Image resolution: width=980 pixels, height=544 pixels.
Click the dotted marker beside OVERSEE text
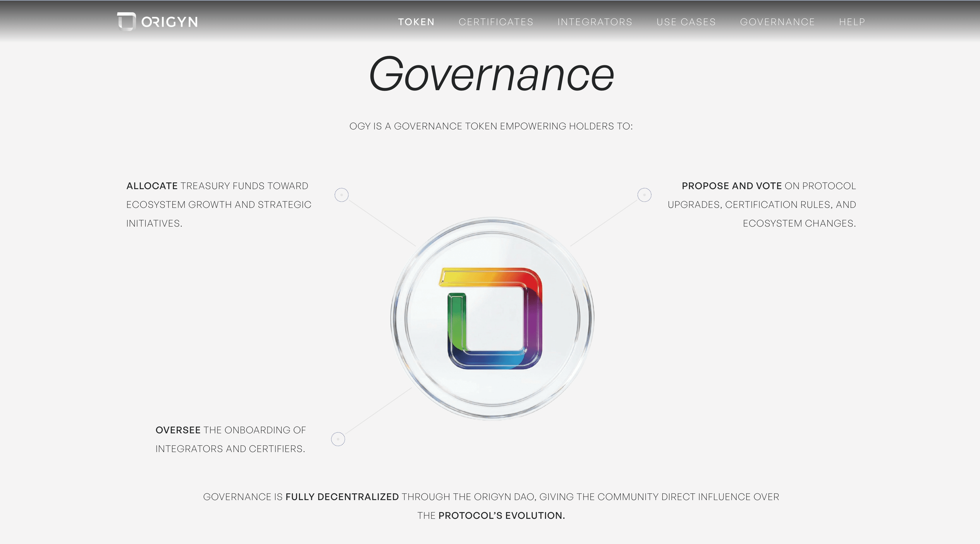point(338,439)
